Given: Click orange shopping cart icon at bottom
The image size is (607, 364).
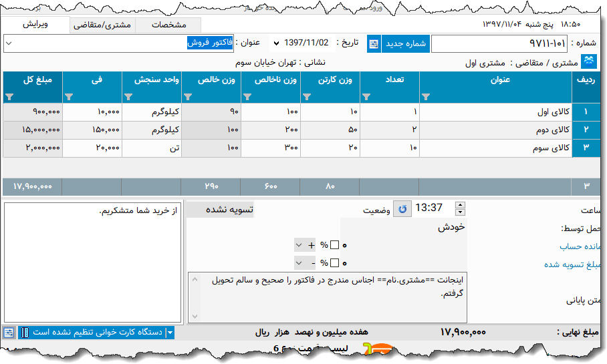Looking at the screenshot, I should tap(378, 349).
